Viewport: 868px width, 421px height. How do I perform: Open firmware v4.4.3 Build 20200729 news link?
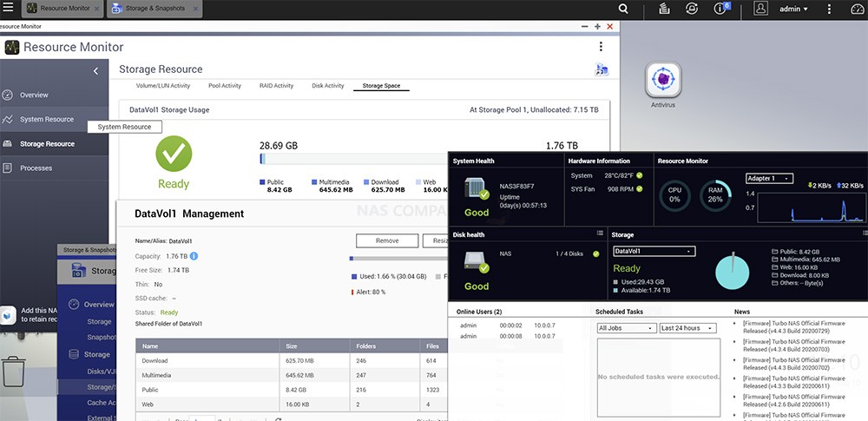click(x=794, y=327)
